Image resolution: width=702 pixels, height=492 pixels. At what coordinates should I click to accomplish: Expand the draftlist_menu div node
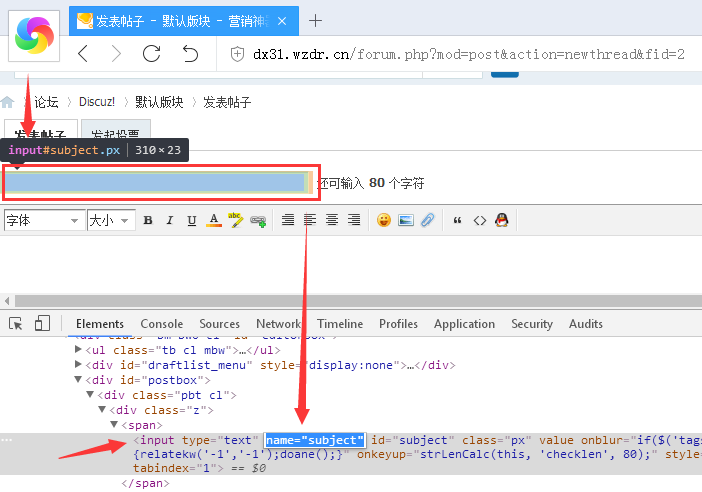click(x=79, y=365)
